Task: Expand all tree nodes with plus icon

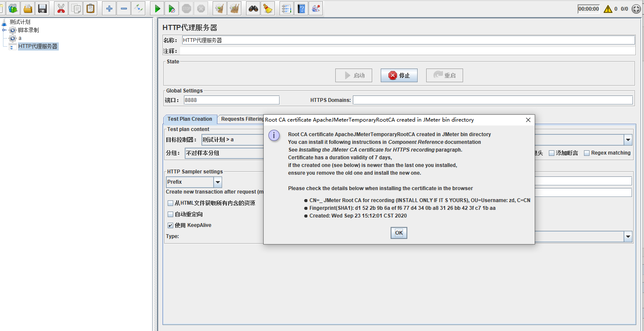Action: pyautogui.click(x=109, y=8)
